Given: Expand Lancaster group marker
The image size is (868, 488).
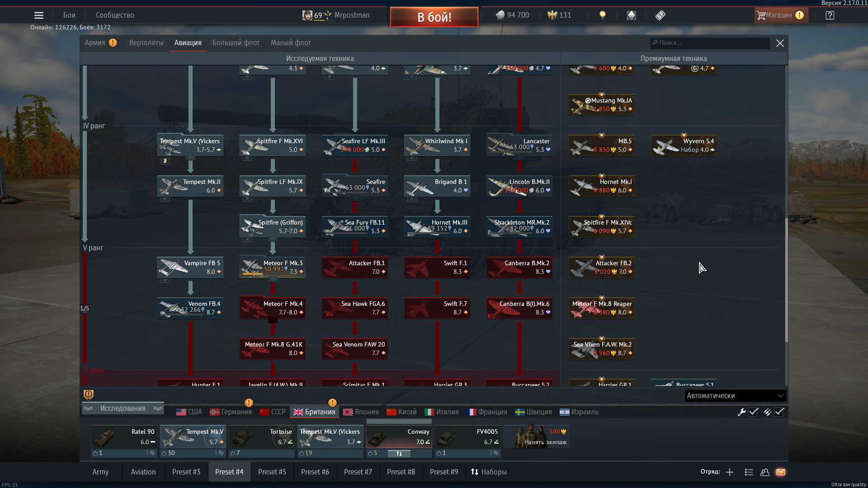Looking at the screenshot, I should pos(519,158).
